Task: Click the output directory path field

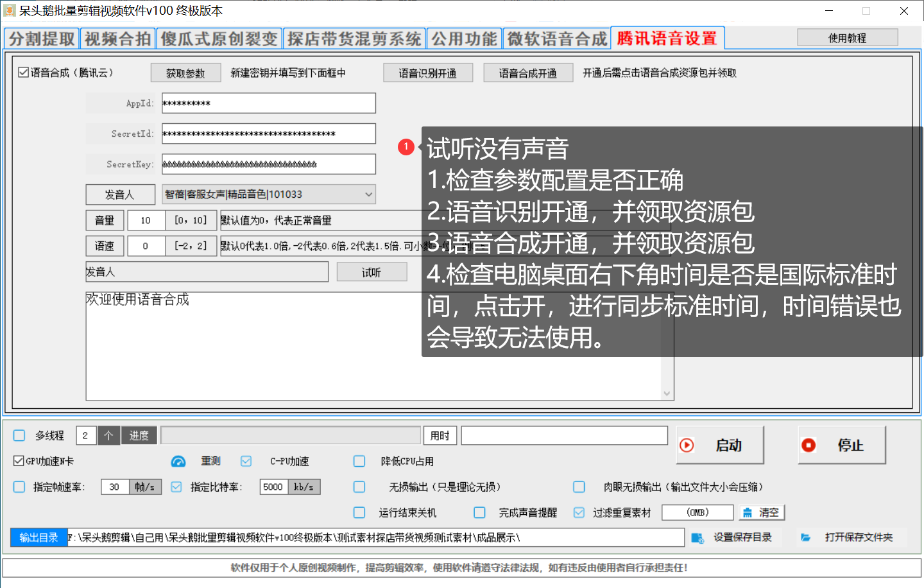Action: coord(375,537)
